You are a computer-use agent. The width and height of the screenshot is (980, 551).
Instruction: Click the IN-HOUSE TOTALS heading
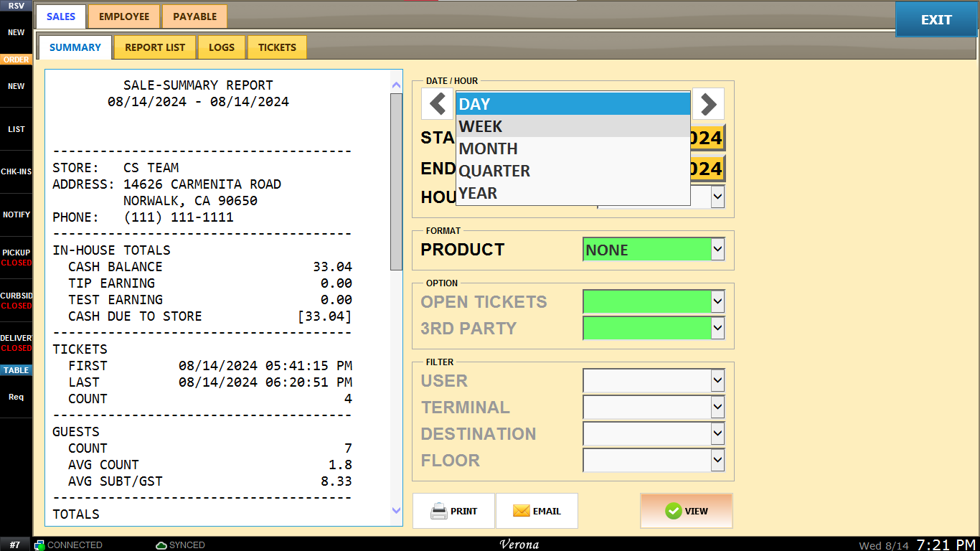[111, 250]
